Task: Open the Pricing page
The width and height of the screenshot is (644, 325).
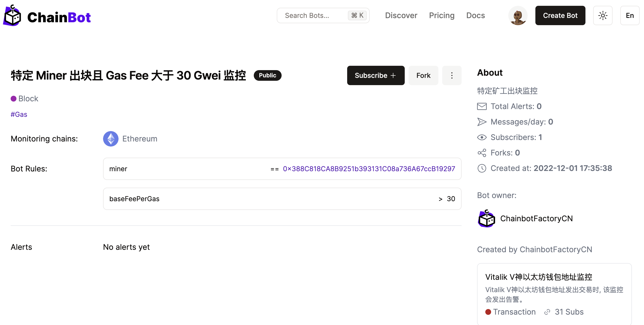Action: coord(442,15)
